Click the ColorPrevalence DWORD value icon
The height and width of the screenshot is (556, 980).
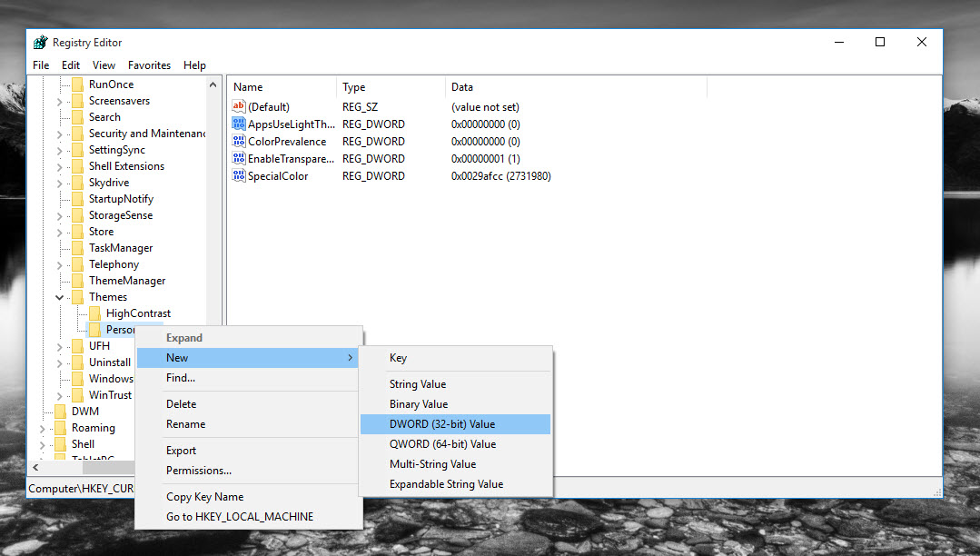tap(239, 142)
